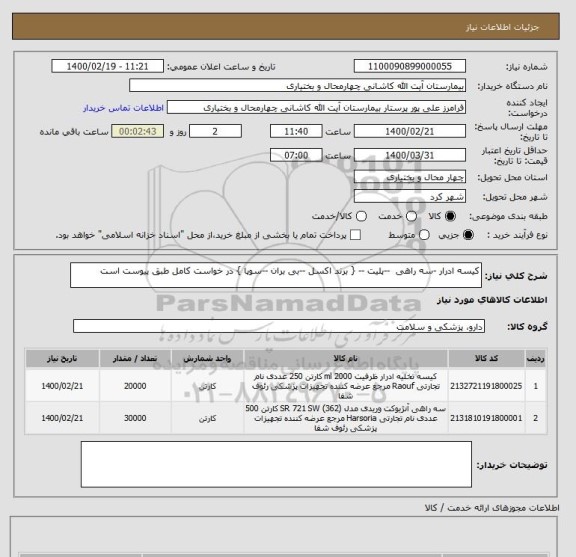The image size is (576, 557).
Task: Click the کارتن unit in row 1
Action: point(208,387)
